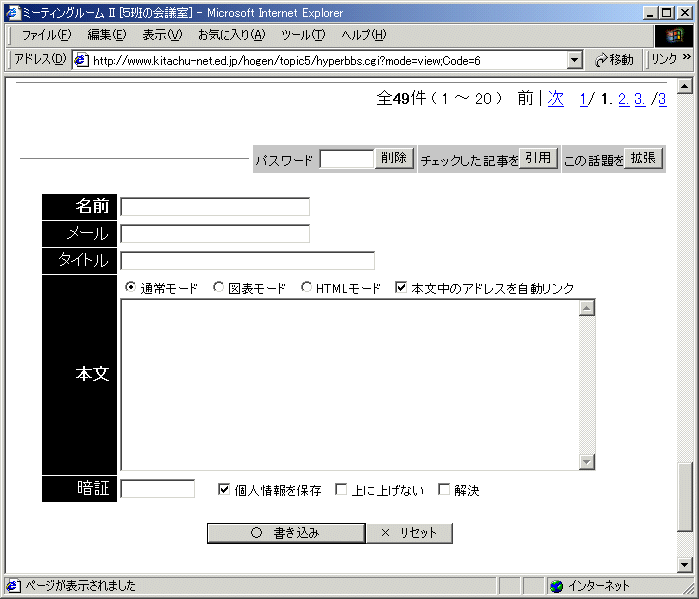Click the Windows logo throbber icon
The height and width of the screenshot is (599, 699).
point(674,36)
